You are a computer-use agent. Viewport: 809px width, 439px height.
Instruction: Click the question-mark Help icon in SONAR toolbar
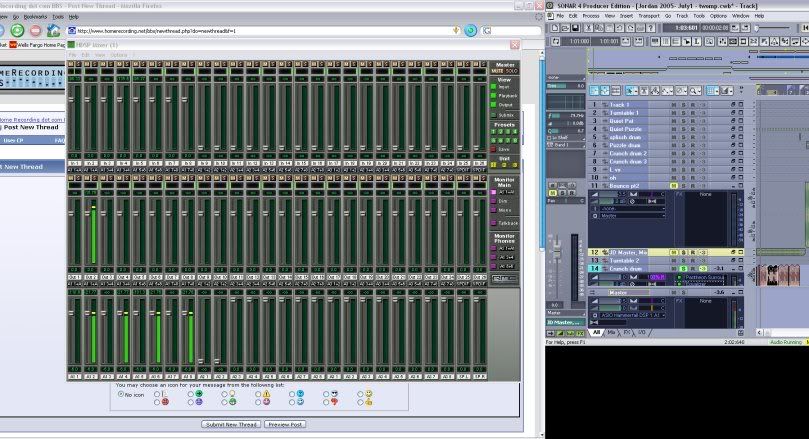tap(651, 28)
